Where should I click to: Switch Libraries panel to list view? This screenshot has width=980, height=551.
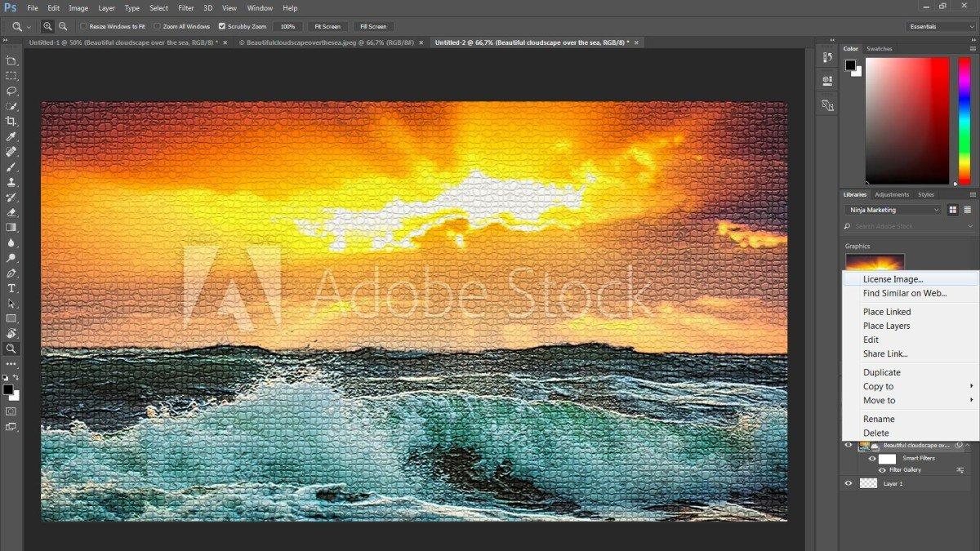[968, 210]
